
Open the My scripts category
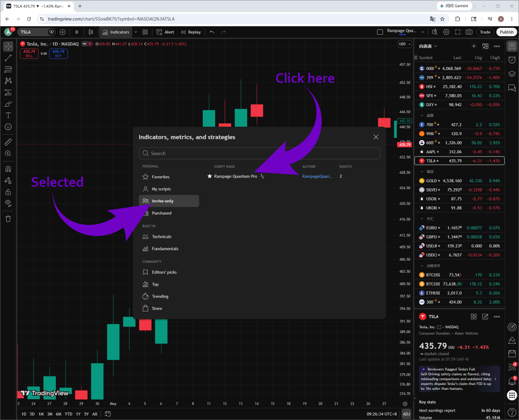(169, 189)
